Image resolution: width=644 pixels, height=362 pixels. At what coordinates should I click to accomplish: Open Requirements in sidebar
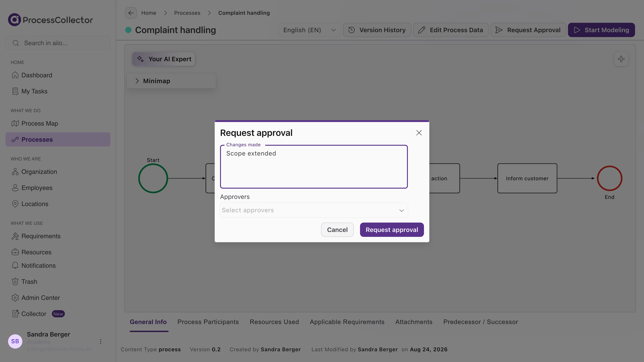58,236
